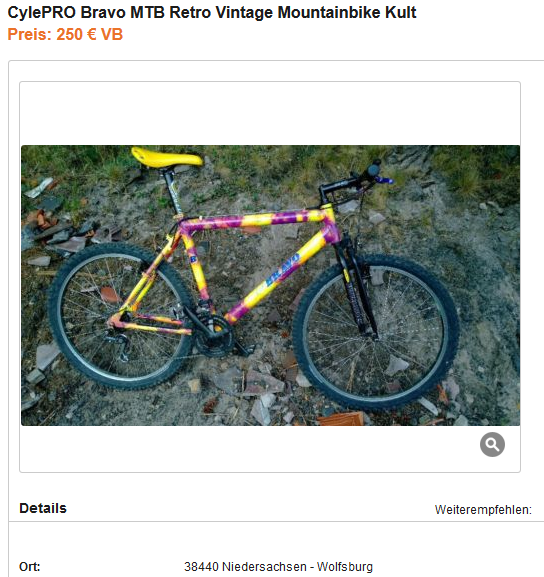Click the rear wheel of the bike
The image size is (544, 577).
click(121, 316)
